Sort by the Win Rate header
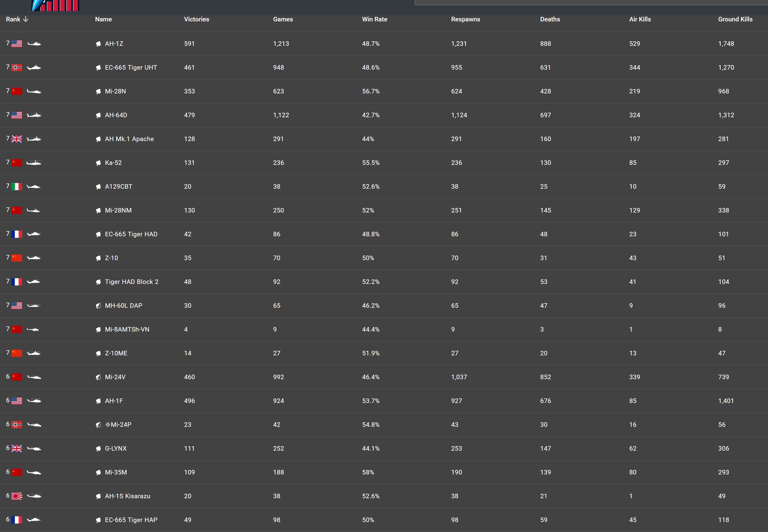 coord(375,19)
